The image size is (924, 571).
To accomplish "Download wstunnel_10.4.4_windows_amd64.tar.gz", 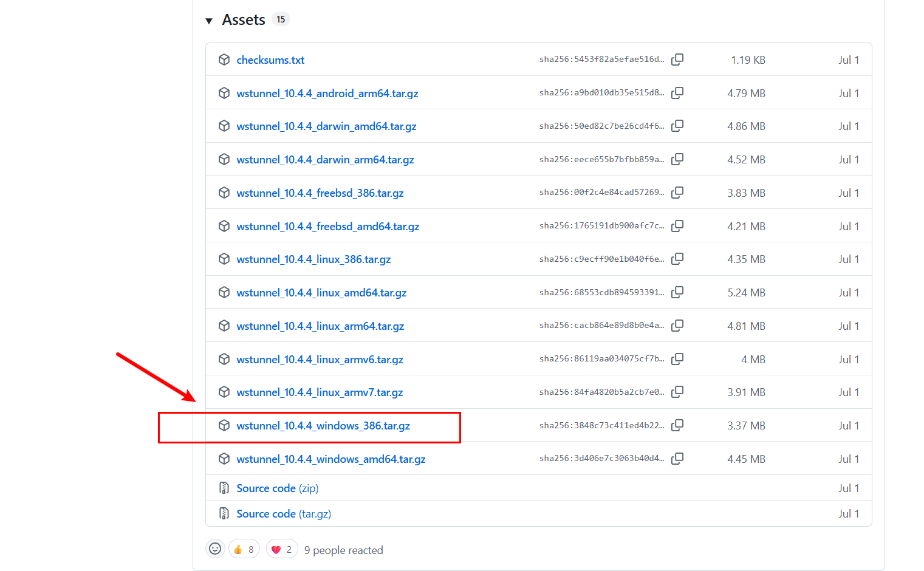I will (x=330, y=459).
